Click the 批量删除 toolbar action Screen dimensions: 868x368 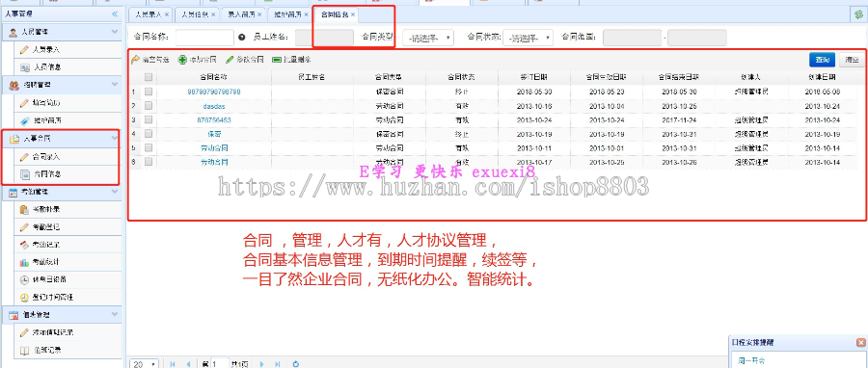(291, 60)
